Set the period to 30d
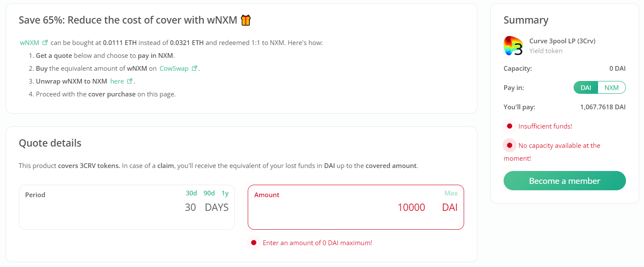The height and width of the screenshot is (267, 644). tap(191, 193)
